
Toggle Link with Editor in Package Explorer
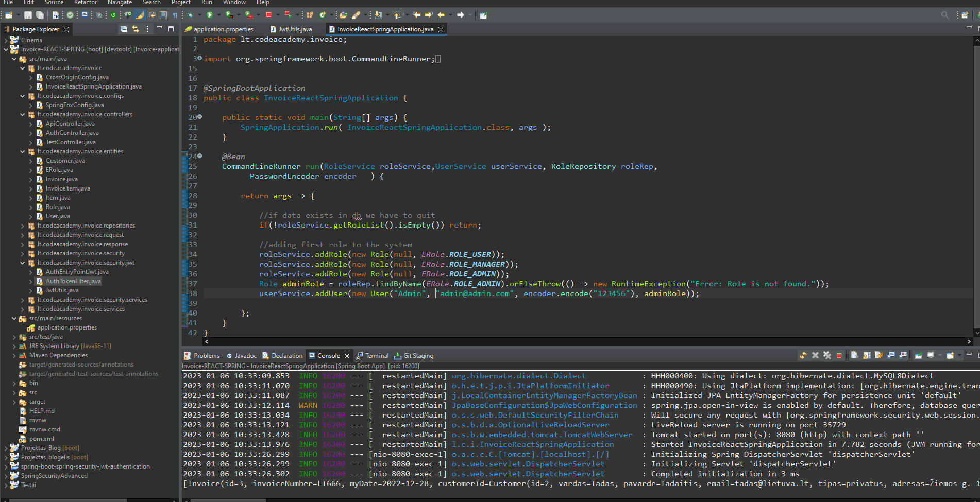pyautogui.click(x=135, y=29)
